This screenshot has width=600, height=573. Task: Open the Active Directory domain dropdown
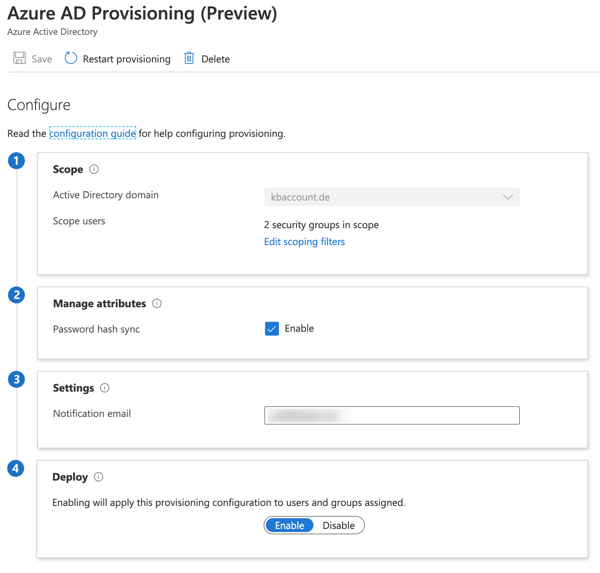click(x=392, y=197)
